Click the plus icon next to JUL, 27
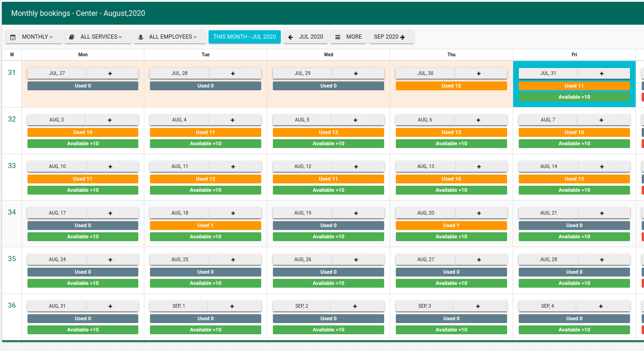 pyautogui.click(x=110, y=74)
